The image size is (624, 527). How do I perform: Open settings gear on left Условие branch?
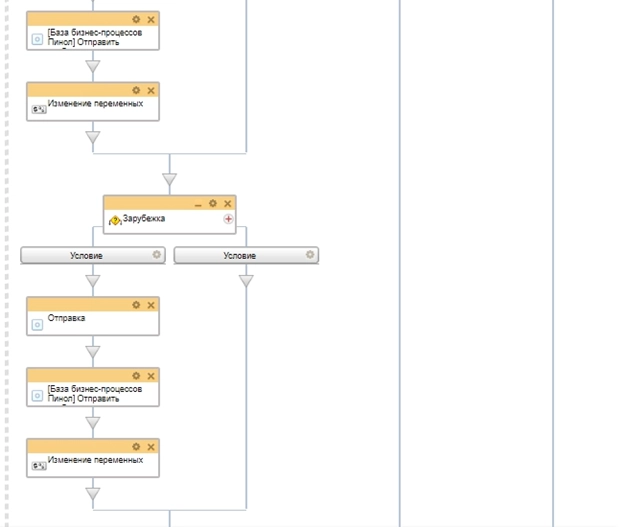click(x=157, y=255)
